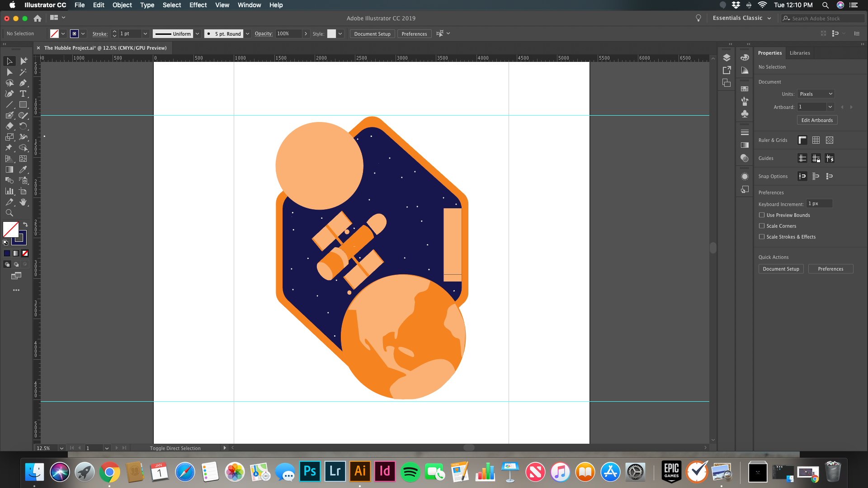Swap fill and stroke colors arrow
Screen dimensions: 868x488
point(25,224)
